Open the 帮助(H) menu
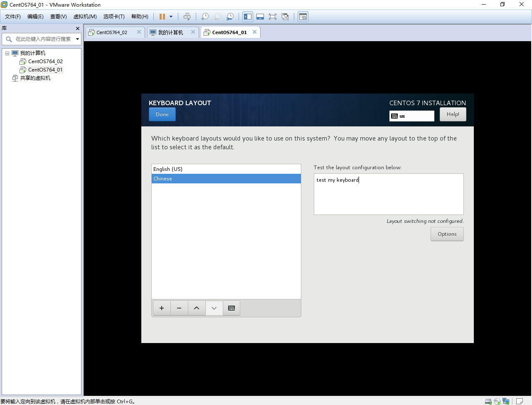The height and width of the screenshot is (405, 532). 140,17
